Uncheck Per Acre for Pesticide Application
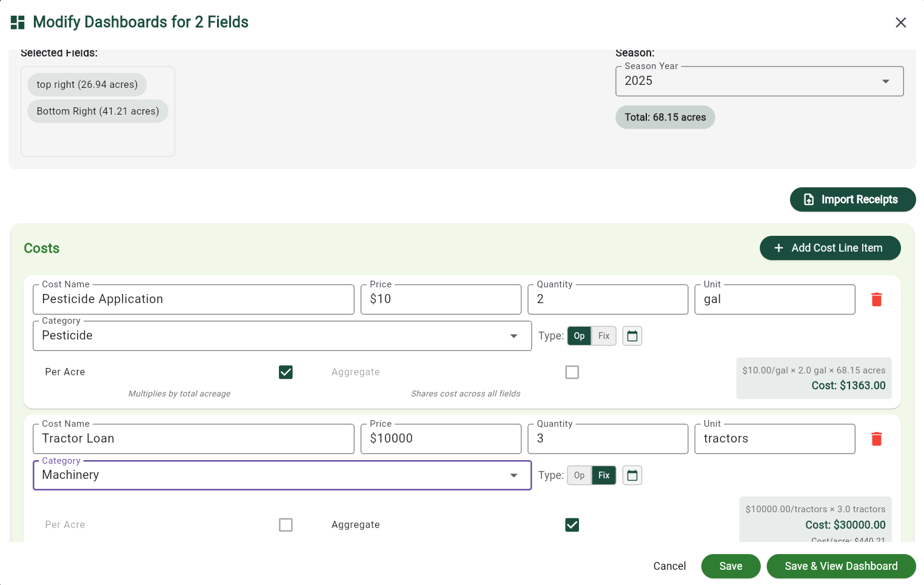 [x=286, y=372]
